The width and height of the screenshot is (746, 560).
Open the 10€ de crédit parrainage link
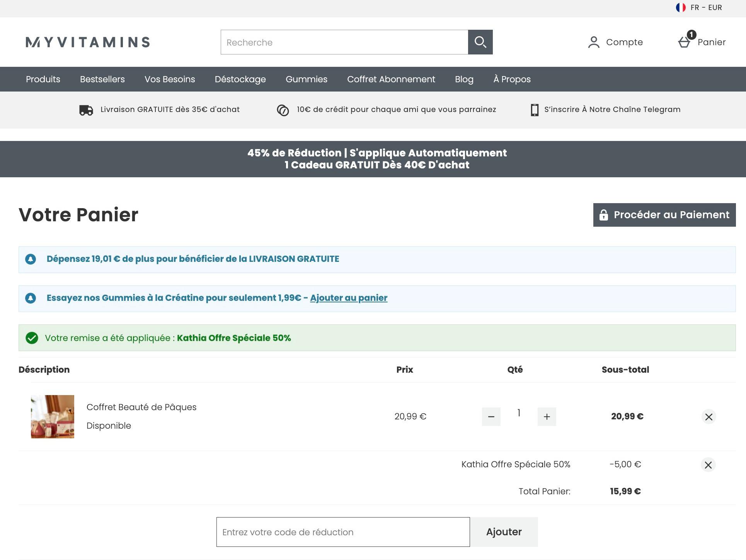[x=396, y=110]
